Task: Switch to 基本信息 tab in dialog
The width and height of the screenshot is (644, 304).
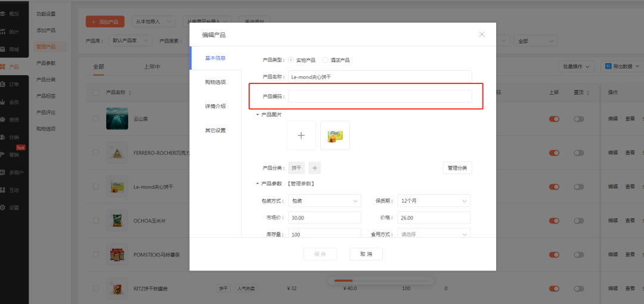Action: (216, 58)
